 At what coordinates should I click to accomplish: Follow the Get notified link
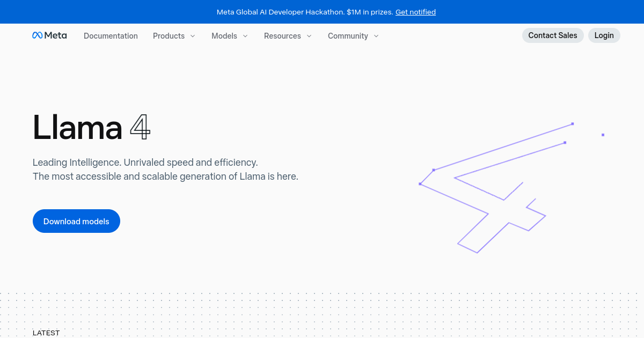pos(415,12)
